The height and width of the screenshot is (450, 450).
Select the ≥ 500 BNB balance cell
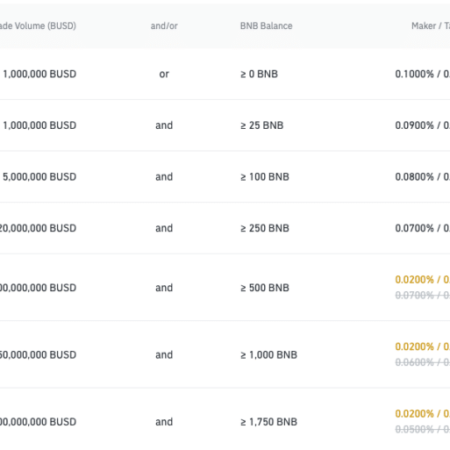pos(265,288)
